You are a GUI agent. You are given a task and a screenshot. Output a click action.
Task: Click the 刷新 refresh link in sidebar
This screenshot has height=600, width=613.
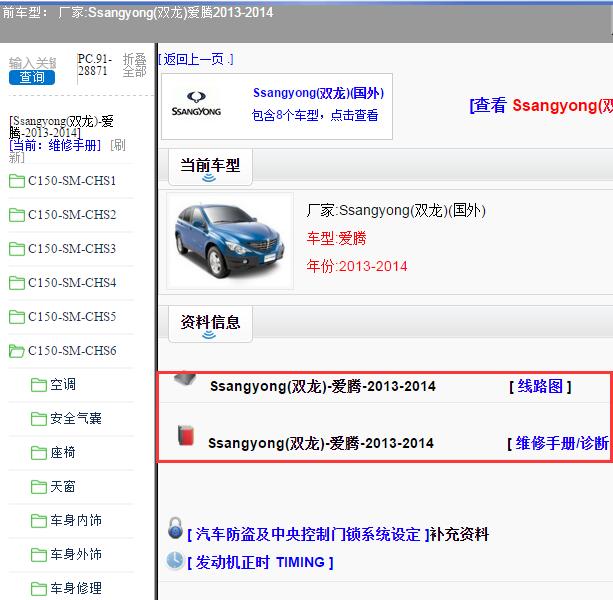tap(118, 146)
